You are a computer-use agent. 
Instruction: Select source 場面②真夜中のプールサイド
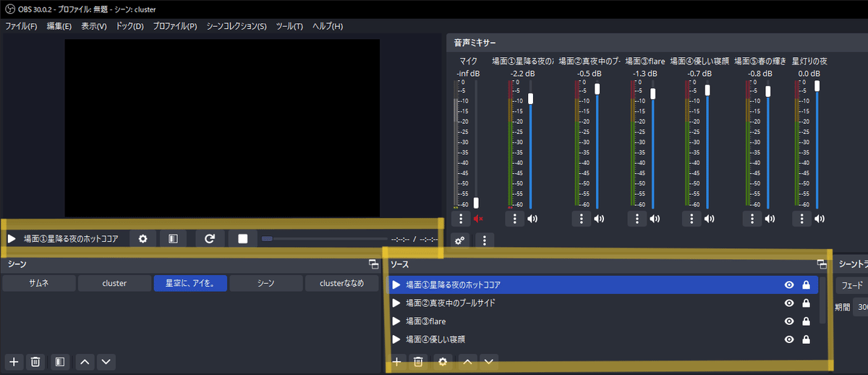click(603, 303)
